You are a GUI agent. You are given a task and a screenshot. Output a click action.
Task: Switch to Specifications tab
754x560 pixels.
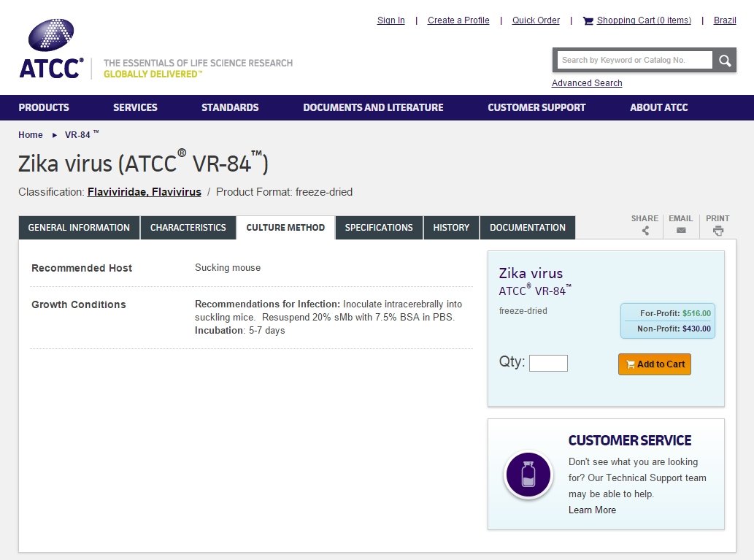tap(379, 228)
